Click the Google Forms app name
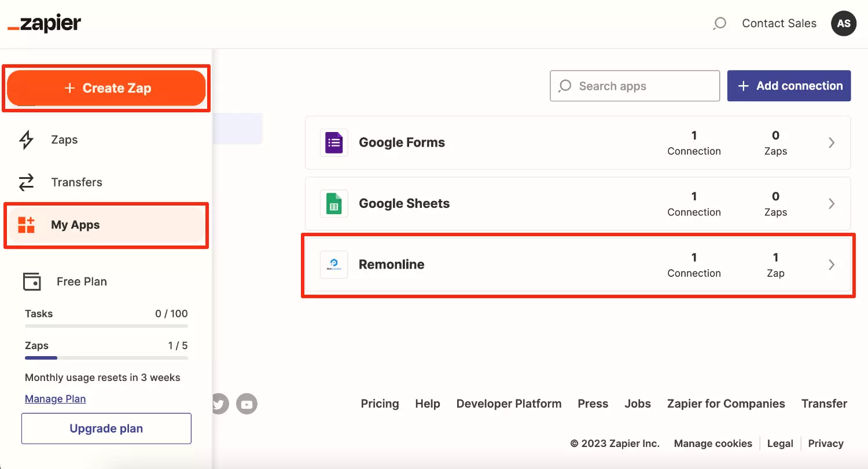Screen dimensions: 868x469 pos(402,142)
